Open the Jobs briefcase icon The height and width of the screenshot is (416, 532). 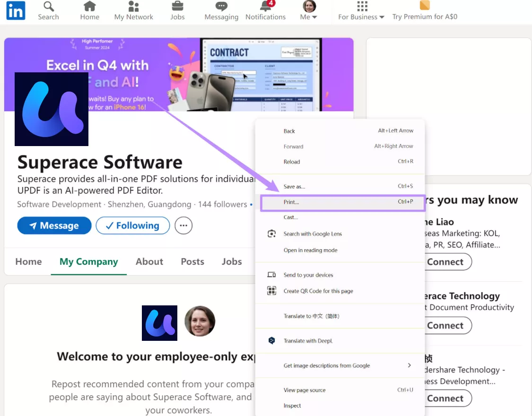pos(177,7)
